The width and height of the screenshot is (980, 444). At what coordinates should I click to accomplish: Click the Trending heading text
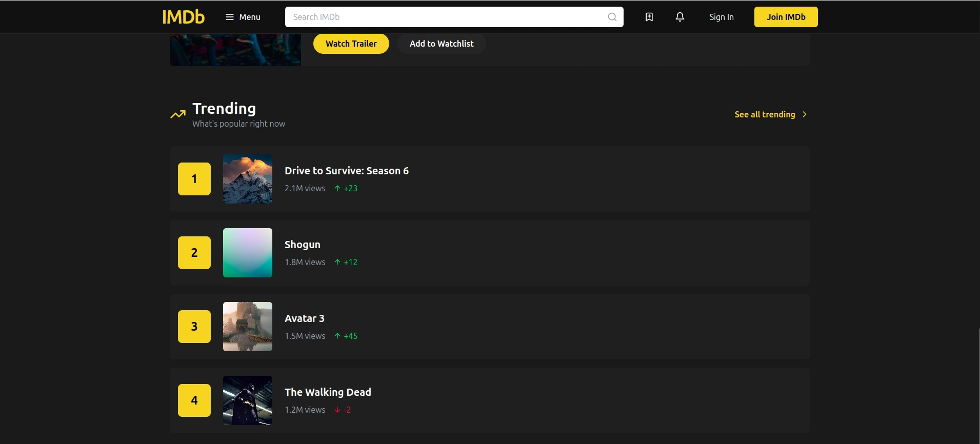point(224,109)
